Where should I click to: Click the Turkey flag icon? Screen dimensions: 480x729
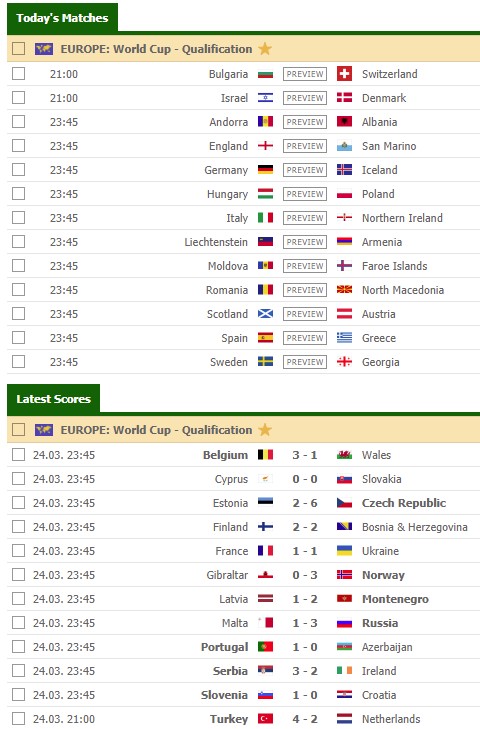(x=266, y=719)
